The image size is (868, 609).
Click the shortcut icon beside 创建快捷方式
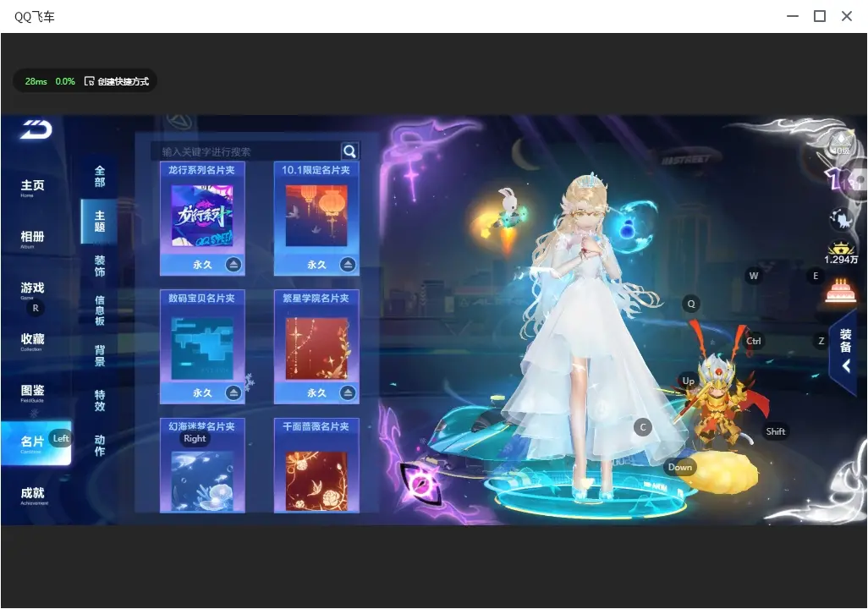click(89, 81)
